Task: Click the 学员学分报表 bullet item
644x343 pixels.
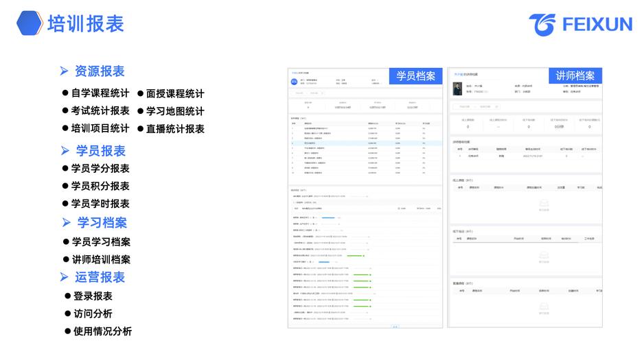Action: pyautogui.click(x=95, y=168)
